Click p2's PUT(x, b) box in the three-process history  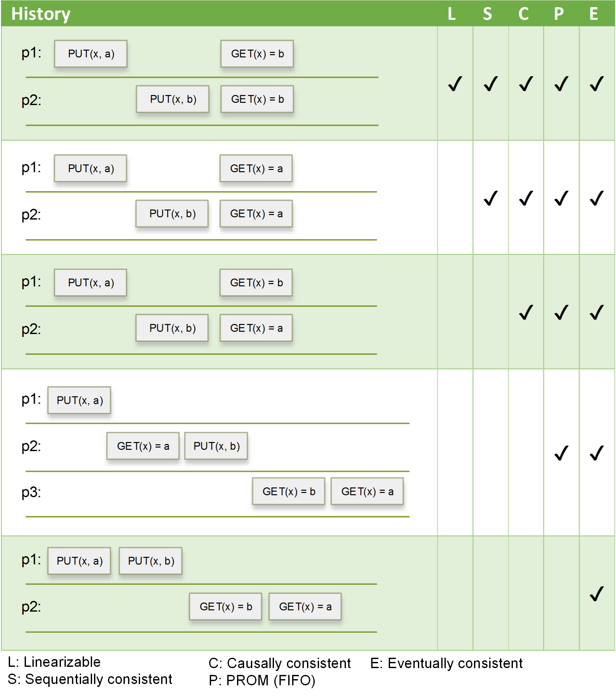click(216, 446)
